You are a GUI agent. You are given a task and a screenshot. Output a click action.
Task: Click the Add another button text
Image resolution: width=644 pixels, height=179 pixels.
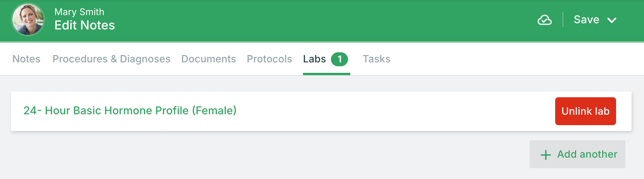587,154
